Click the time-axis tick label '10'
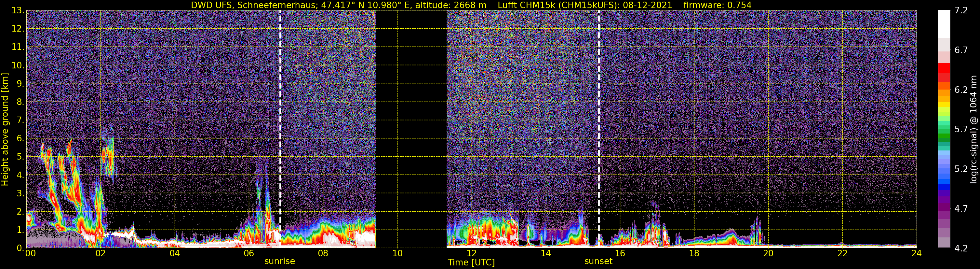This screenshot has height=269, width=980. tap(397, 253)
